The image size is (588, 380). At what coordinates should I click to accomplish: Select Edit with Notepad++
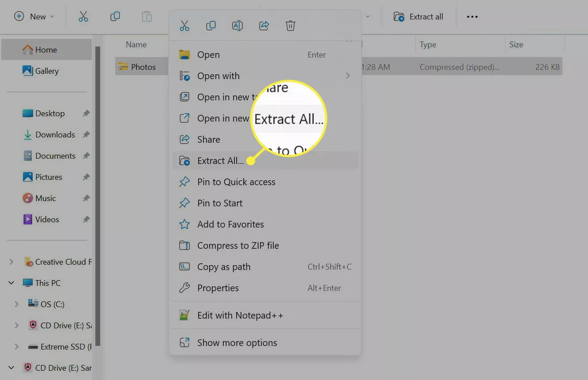[265, 315]
